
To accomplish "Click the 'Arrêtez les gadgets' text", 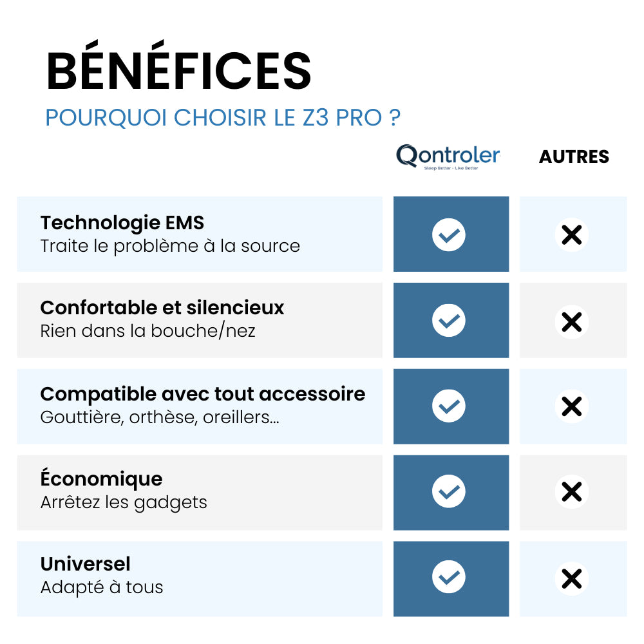I will point(124,502).
